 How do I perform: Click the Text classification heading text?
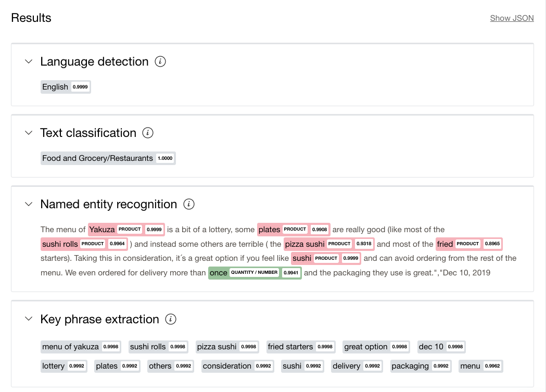pyautogui.click(x=88, y=133)
